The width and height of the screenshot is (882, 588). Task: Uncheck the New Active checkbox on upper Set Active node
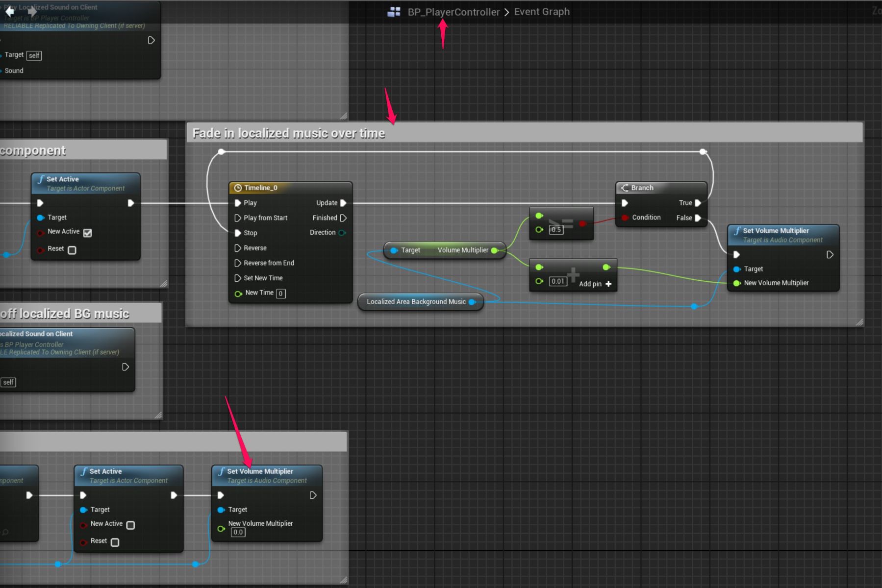[x=87, y=233]
